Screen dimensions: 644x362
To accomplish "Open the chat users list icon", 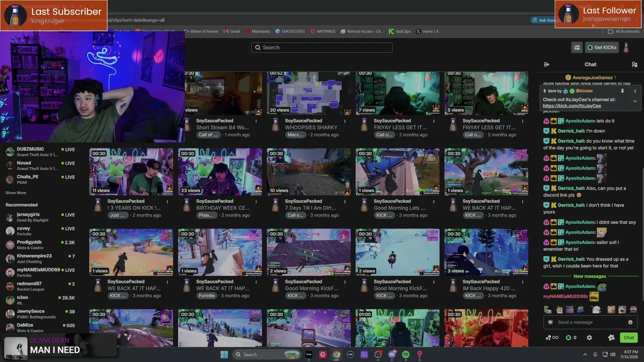I will click(634, 64).
